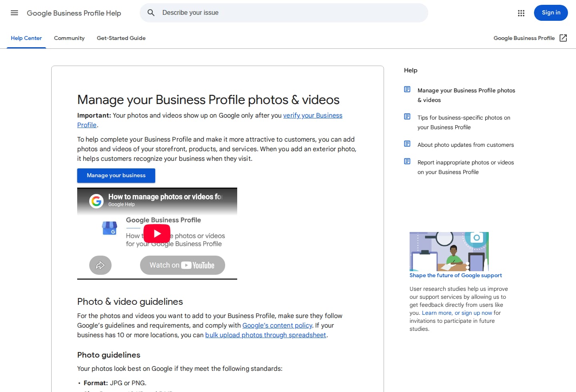576x392 pixels.
Task: Click the page title Manage your Business Profile photos & videos
Action: click(x=208, y=100)
